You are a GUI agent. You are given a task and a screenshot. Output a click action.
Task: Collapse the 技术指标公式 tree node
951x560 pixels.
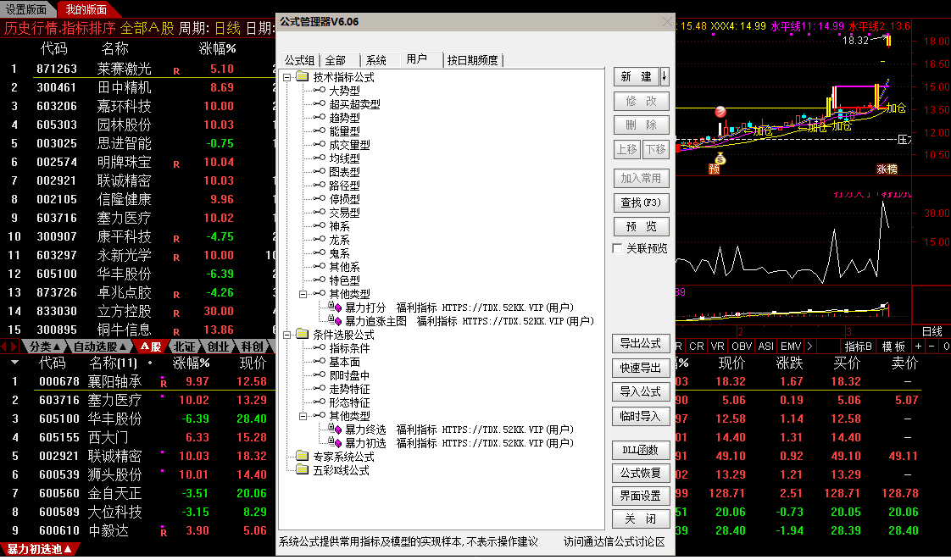pos(286,77)
